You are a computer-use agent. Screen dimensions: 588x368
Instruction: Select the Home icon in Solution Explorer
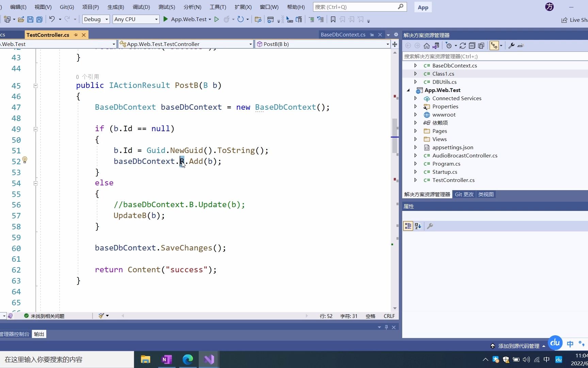427,45
